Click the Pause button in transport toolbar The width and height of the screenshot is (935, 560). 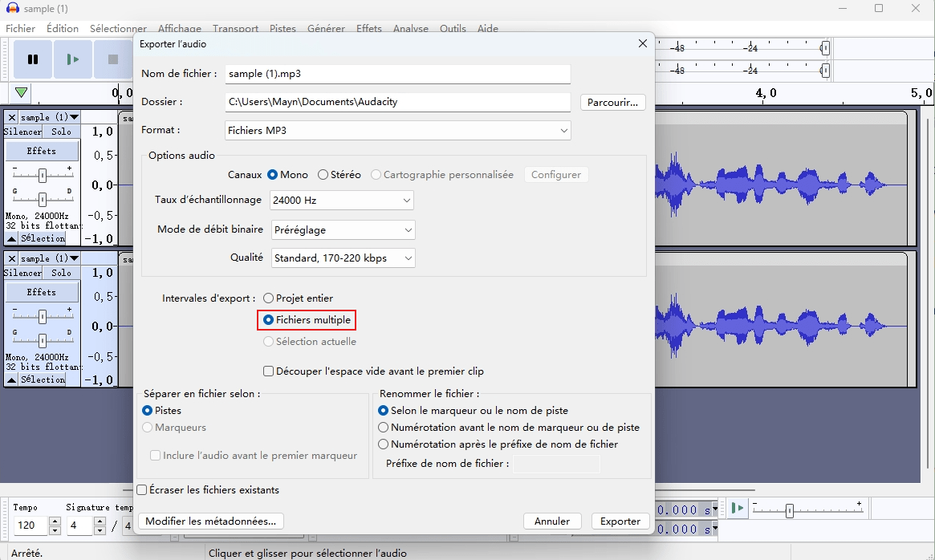[33, 59]
